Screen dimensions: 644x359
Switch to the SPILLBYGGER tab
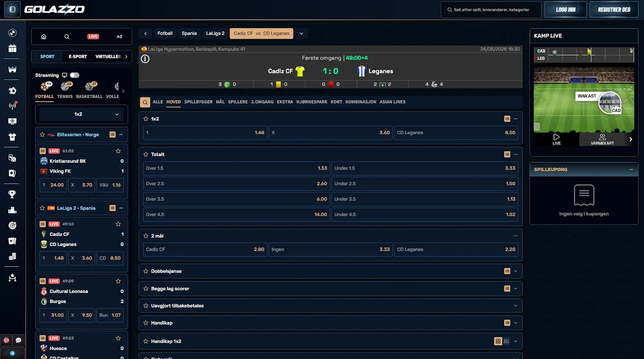pyautogui.click(x=198, y=102)
